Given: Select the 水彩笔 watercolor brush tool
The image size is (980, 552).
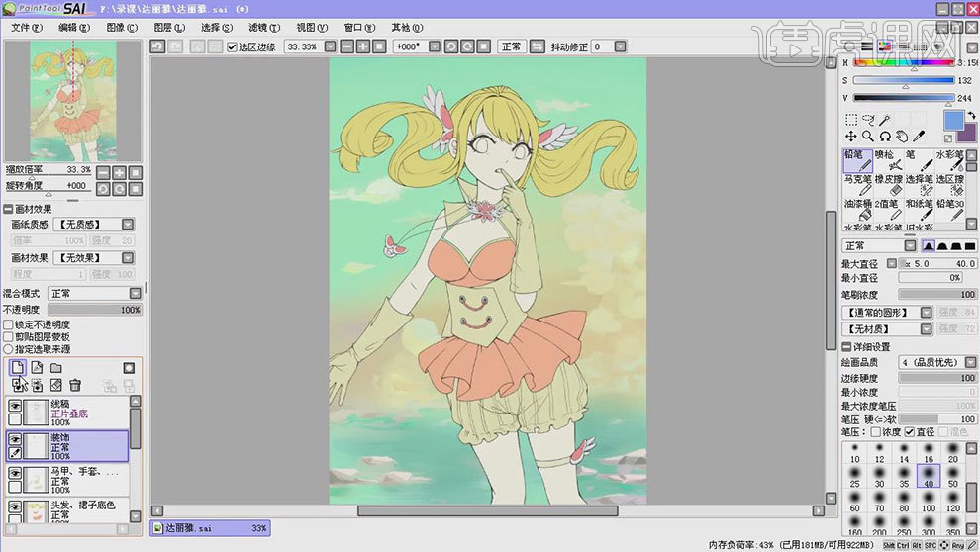Looking at the screenshot, I should 949,161.
